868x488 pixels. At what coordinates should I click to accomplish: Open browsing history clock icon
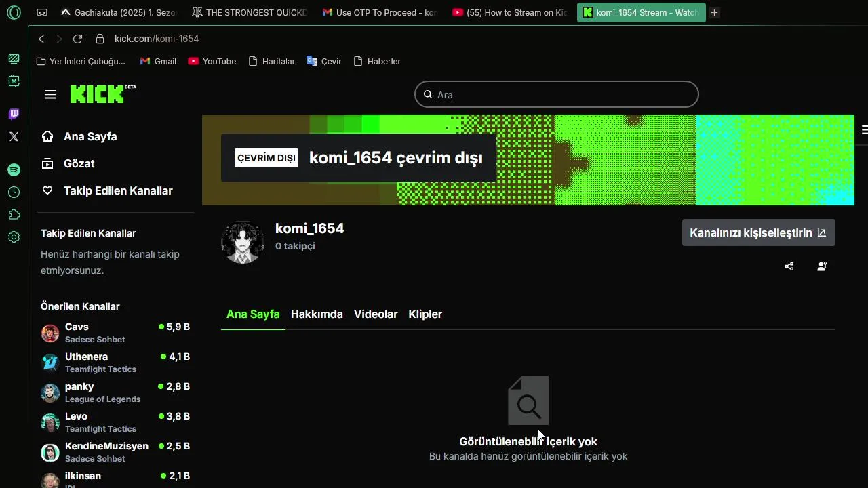tap(14, 192)
